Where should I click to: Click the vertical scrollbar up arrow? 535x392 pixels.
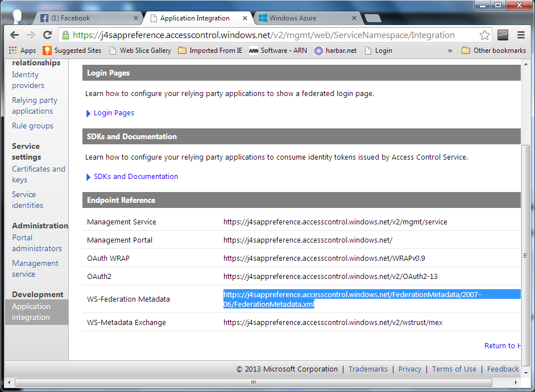(x=526, y=64)
